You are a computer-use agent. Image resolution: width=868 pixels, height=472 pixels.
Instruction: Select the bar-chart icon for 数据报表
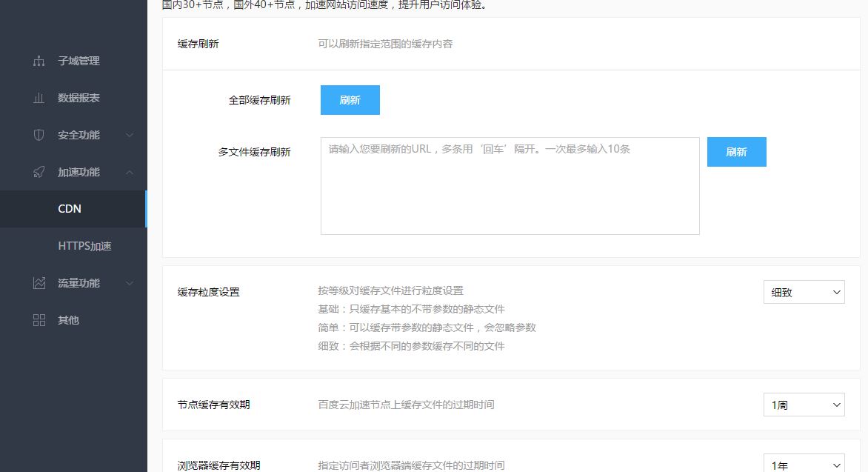(39, 97)
